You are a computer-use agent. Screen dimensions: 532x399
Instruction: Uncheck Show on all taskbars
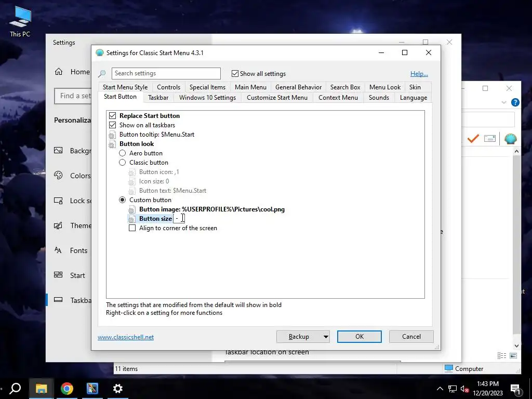click(x=112, y=125)
